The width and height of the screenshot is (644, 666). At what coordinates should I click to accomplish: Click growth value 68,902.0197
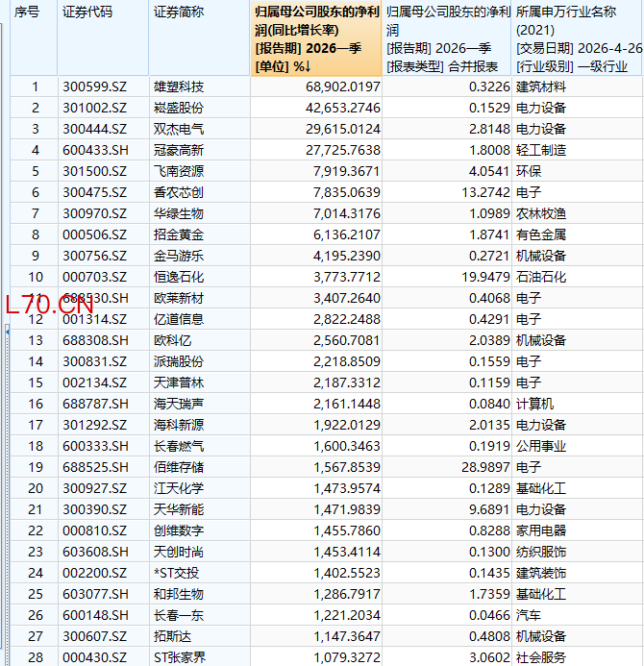[x=343, y=87]
